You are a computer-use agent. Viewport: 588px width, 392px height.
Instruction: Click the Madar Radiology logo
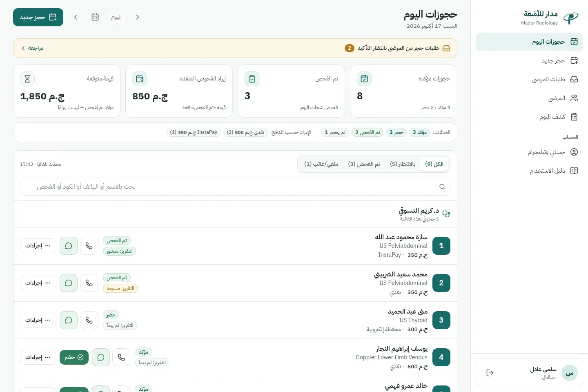(x=570, y=18)
